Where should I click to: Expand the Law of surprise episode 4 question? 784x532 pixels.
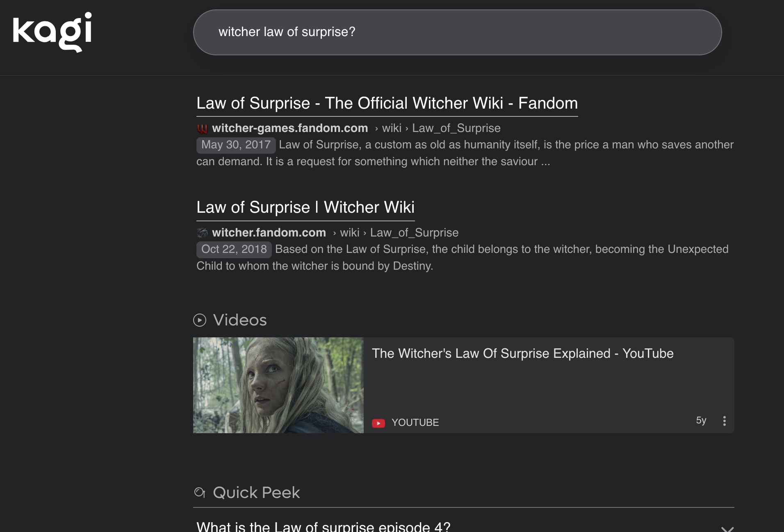(x=323, y=526)
